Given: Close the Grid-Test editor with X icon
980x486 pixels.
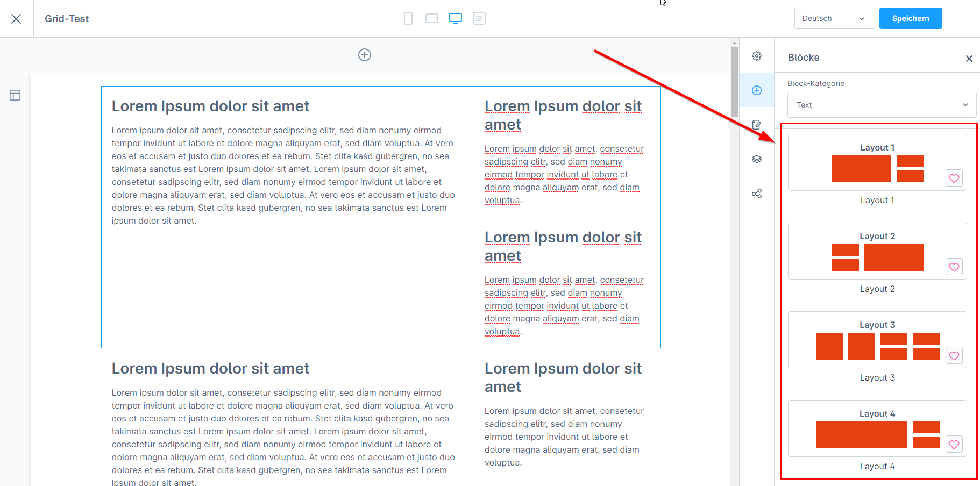Looking at the screenshot, I should 16,19.
